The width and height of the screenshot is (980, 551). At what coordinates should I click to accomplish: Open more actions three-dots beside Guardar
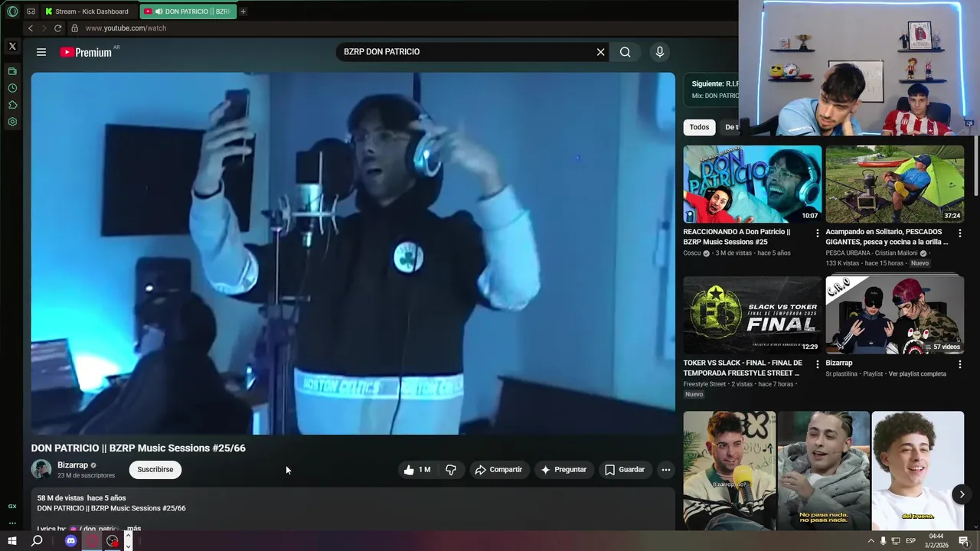[x=666, y=470]
